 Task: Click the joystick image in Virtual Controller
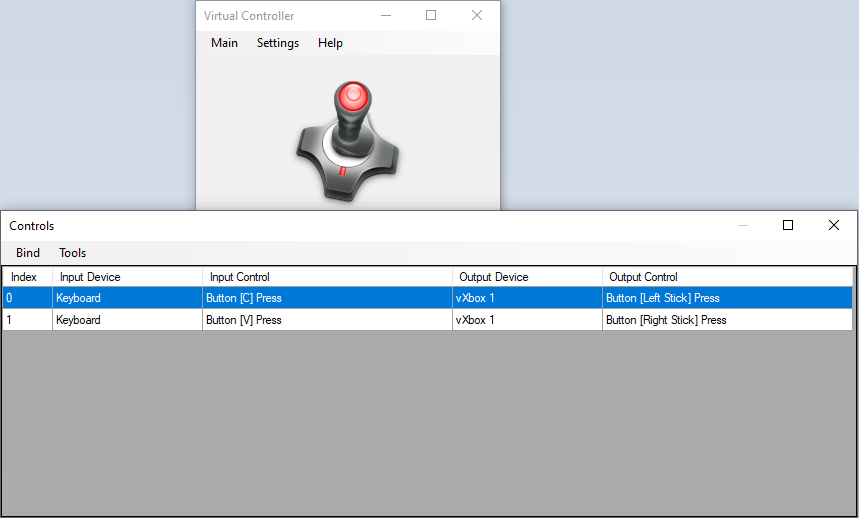pos(348,141)
